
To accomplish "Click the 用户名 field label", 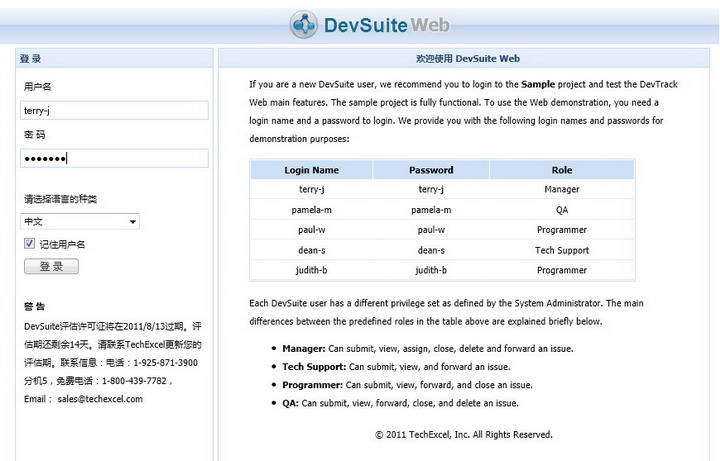I will (x=38, y=86).
